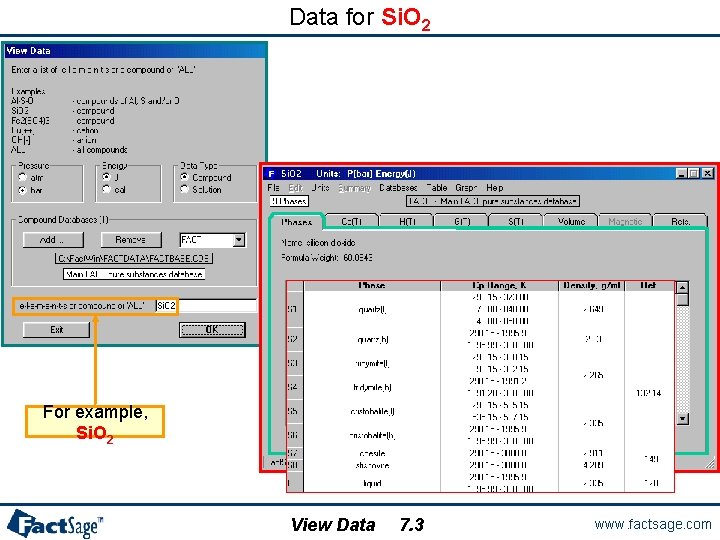
Task: Minimize the SiO2 window
Action: click(x=681, y=174)
